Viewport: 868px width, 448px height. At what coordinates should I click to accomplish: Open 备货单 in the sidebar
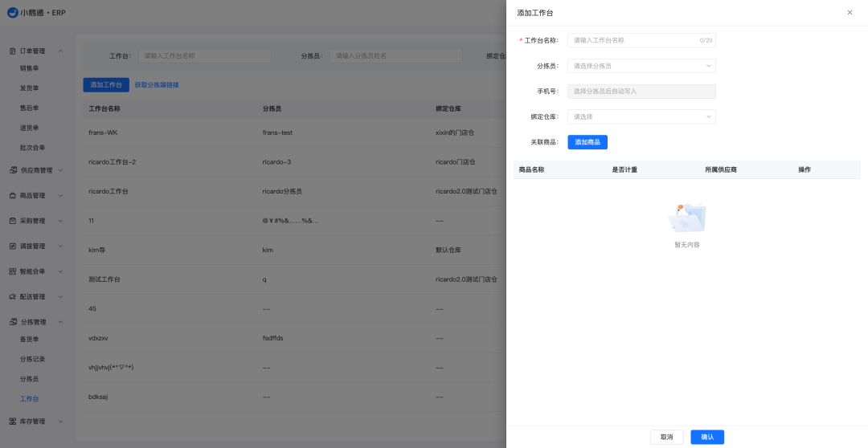click(x=30, y=340)
